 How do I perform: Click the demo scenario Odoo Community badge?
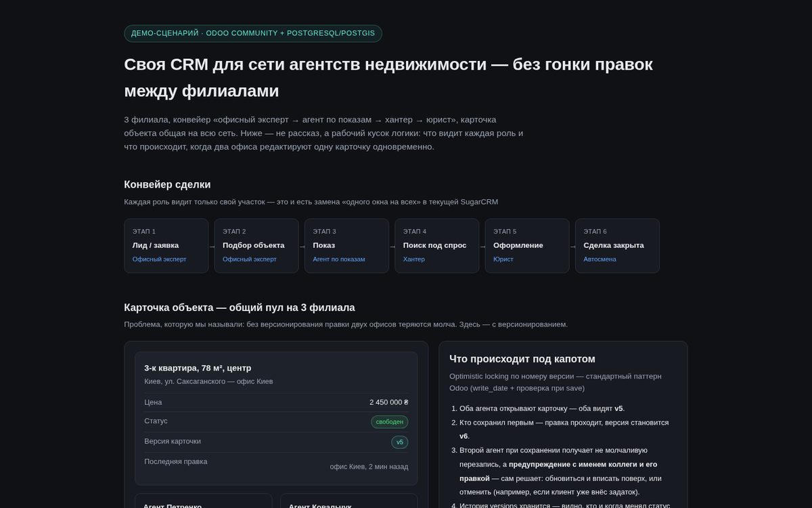(x=253, y=33)
